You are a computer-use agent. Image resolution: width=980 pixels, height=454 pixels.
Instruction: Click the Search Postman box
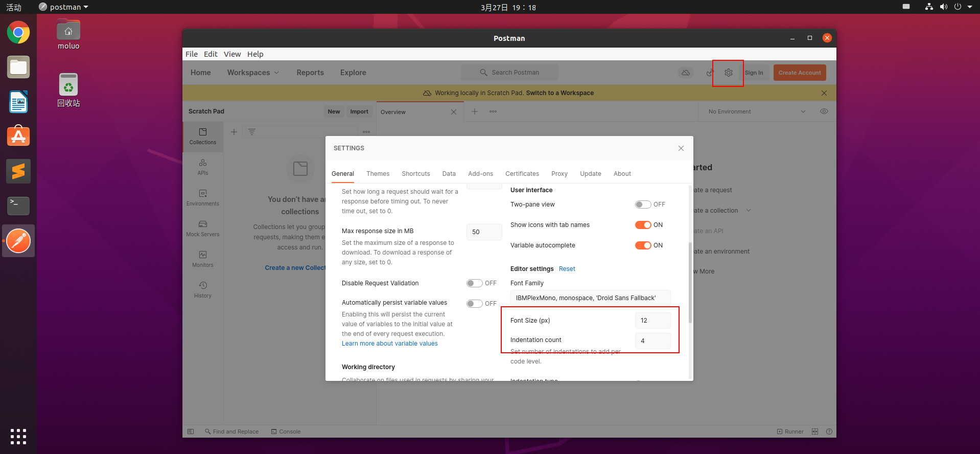point(509,73)
